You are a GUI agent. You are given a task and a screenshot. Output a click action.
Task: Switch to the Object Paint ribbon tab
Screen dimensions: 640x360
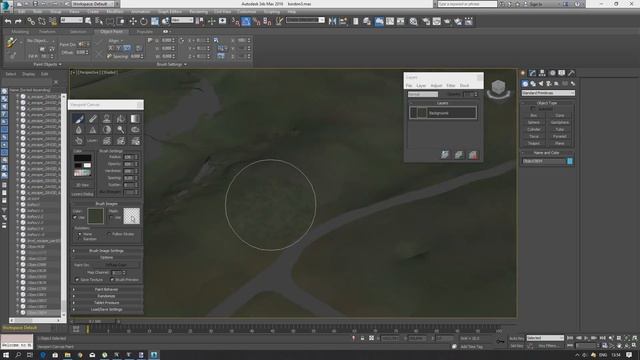111,31
